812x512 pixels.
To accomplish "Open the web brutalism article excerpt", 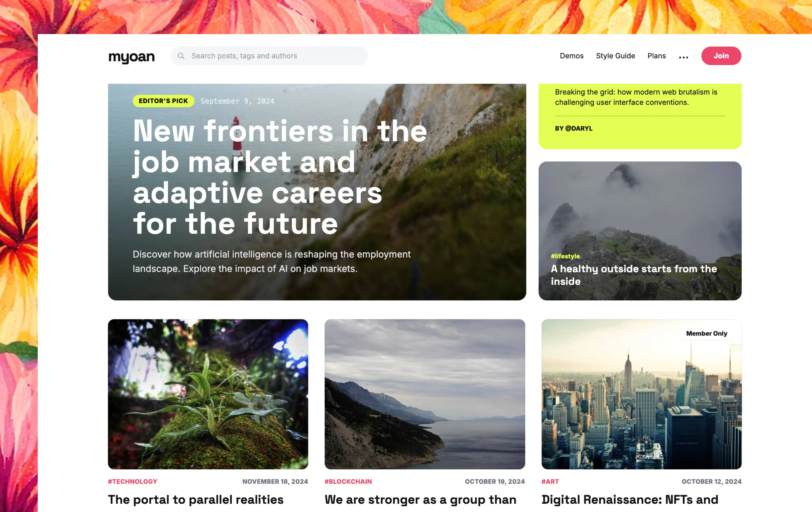I will [x=636, y=97].
